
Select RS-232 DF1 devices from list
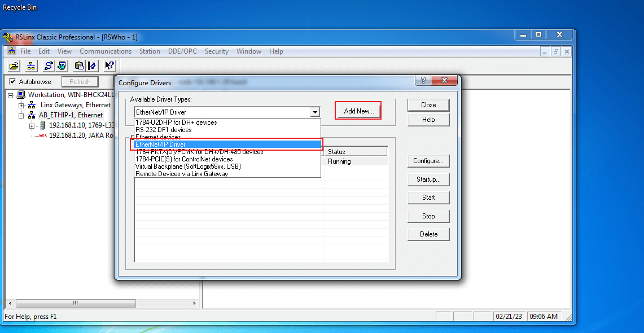(163, 130)
